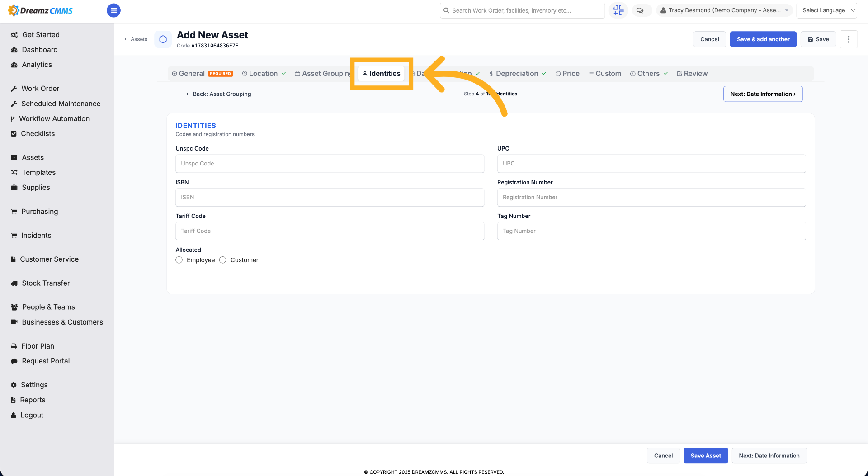Click the global search box
868x476 pixels.
522,10
